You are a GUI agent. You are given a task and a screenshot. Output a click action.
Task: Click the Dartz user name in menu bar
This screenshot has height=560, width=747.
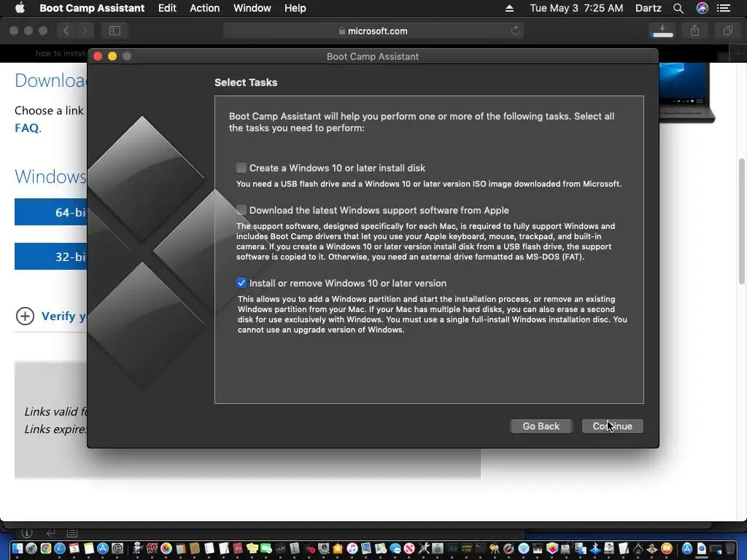(649, 8)
